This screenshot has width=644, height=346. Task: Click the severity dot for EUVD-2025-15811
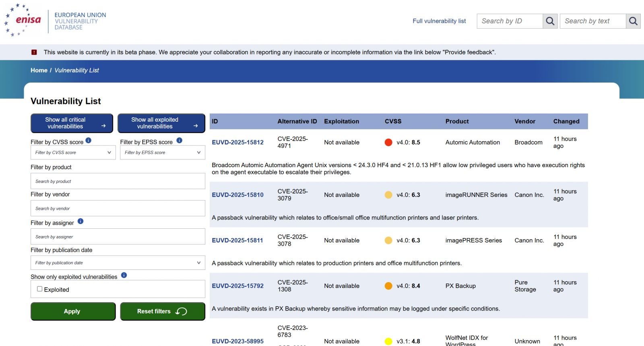[388, 240]
